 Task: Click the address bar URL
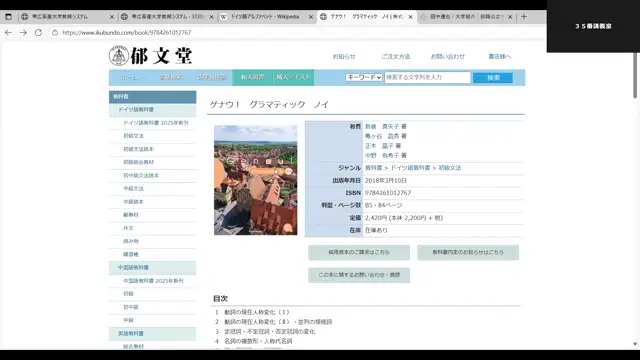(127, 32)
